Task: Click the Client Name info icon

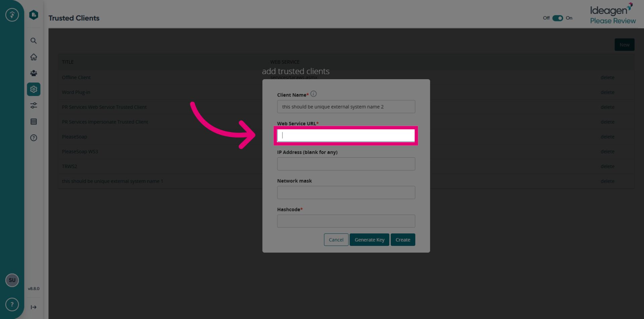Action: tap(313, 94)
